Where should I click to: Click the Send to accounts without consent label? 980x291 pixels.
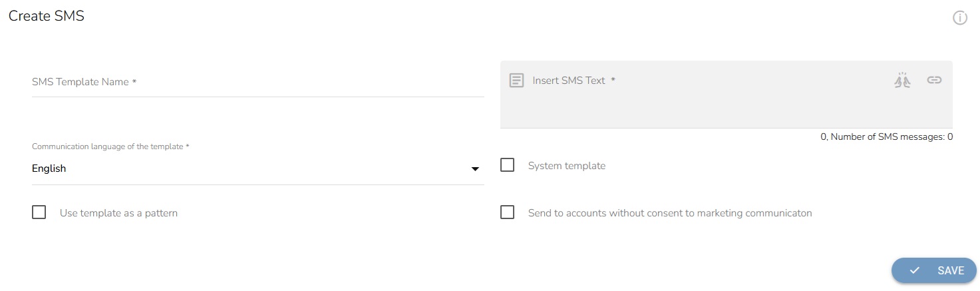pos(670,214)
